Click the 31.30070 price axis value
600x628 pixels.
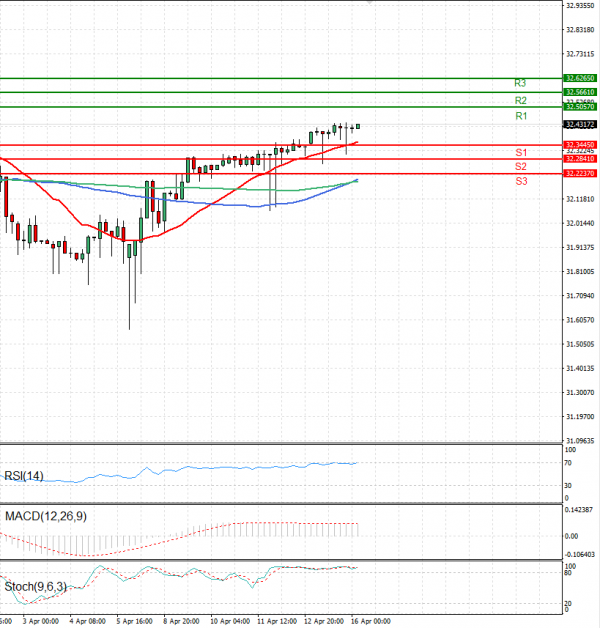point(580,392)
